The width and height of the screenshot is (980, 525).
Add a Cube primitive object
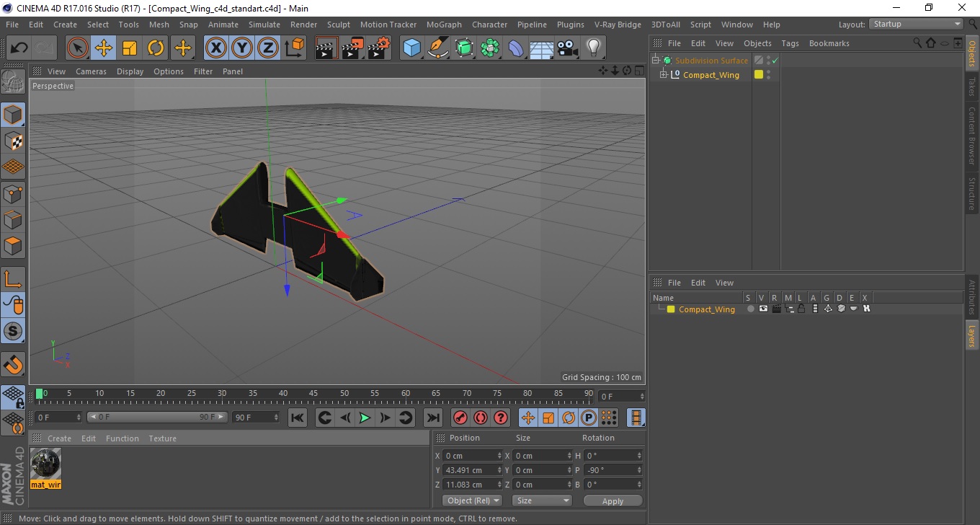pyautogui.click(x=411, y=48)
